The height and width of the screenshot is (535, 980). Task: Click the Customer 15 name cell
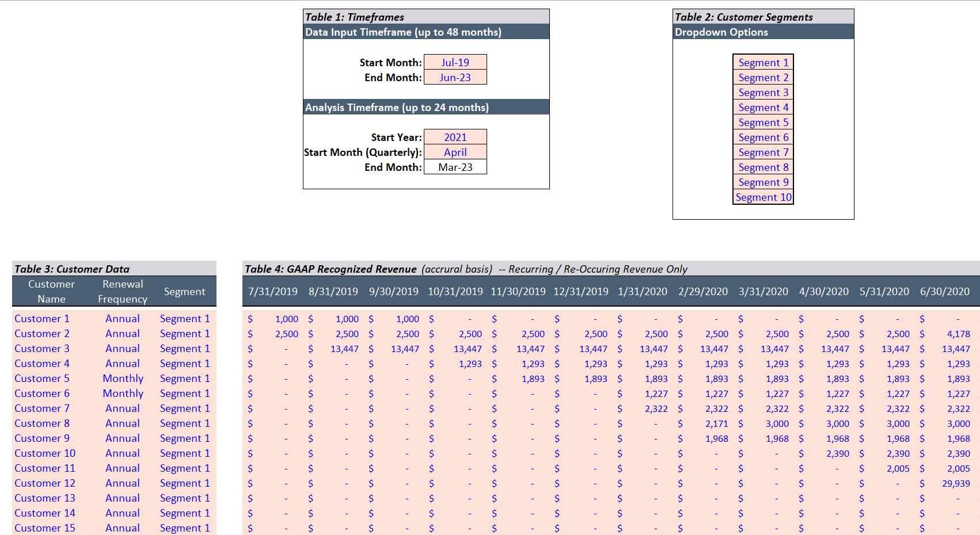45,528
